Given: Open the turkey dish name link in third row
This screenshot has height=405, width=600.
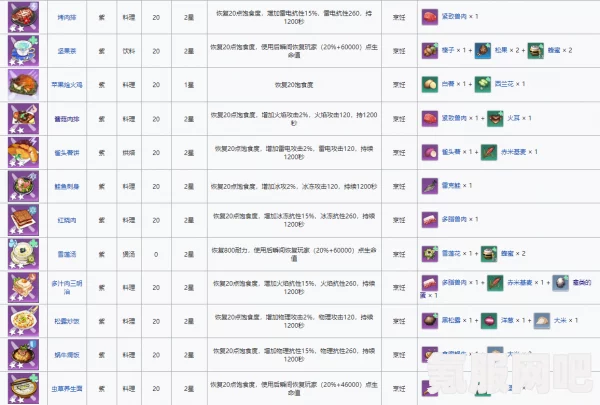Looking at the screenshot, I should pos(67,85).
